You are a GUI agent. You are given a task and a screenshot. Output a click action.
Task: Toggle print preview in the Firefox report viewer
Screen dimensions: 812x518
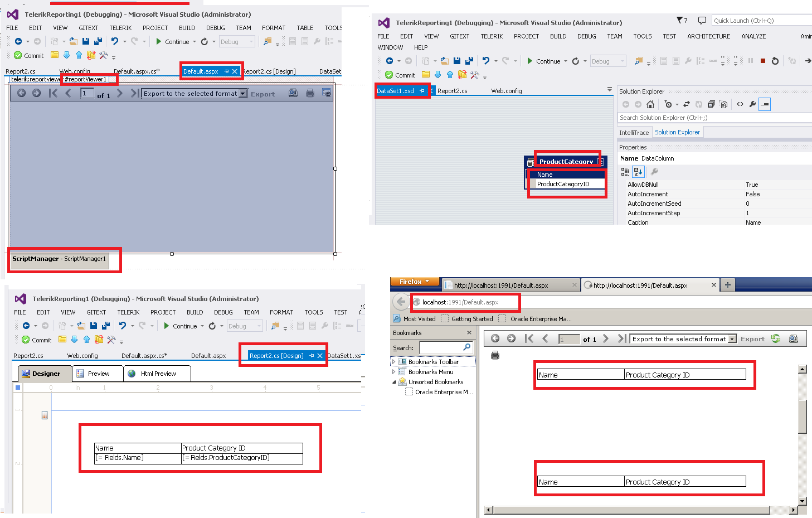click(794, 338)
